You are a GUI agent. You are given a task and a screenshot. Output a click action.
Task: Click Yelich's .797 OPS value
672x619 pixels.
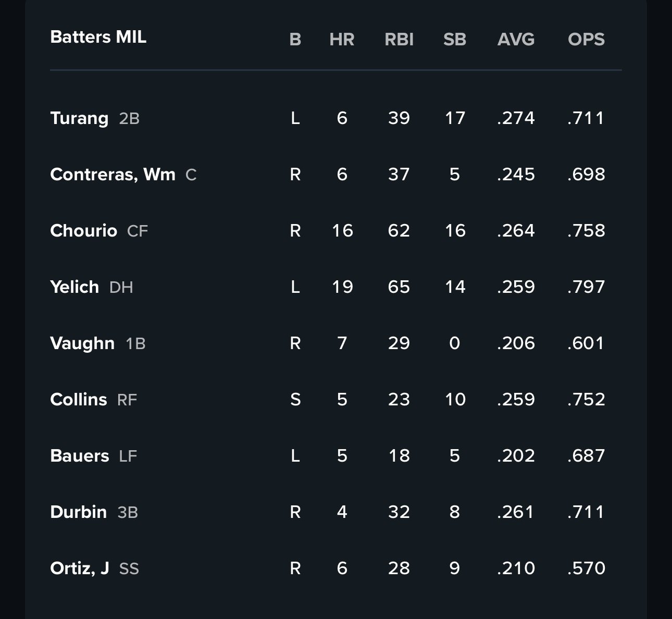pos(586,287)
